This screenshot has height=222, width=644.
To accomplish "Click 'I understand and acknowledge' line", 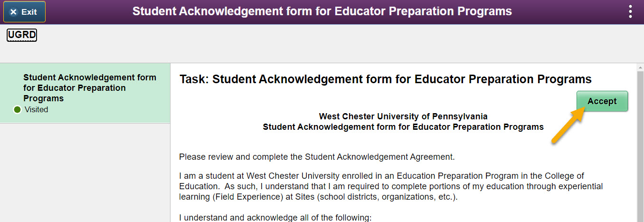I will point(275,218).
